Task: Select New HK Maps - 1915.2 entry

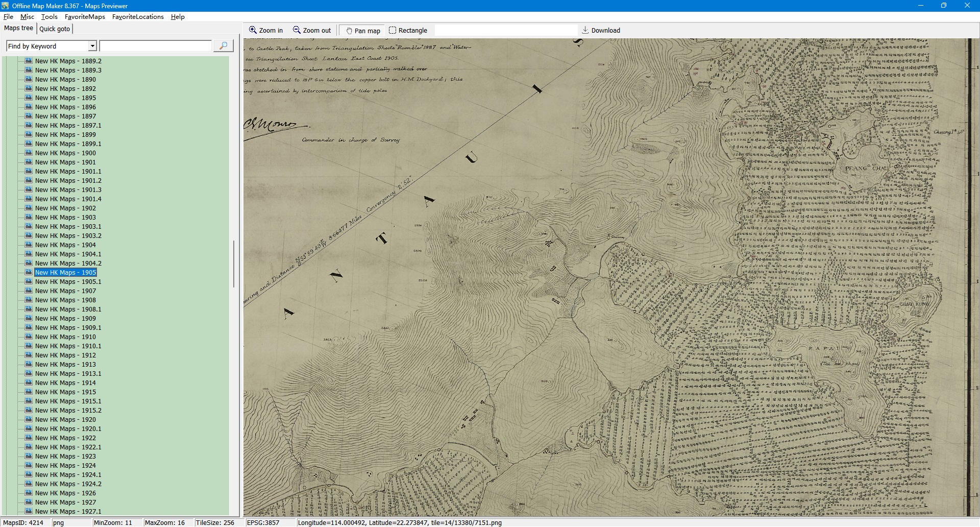Action: 68,410
